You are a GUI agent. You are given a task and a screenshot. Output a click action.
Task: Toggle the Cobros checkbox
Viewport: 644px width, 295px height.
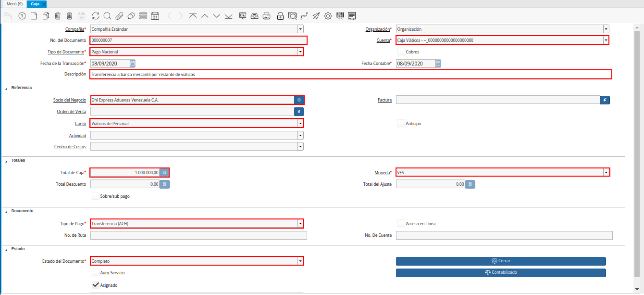click(x=401, y=51)
